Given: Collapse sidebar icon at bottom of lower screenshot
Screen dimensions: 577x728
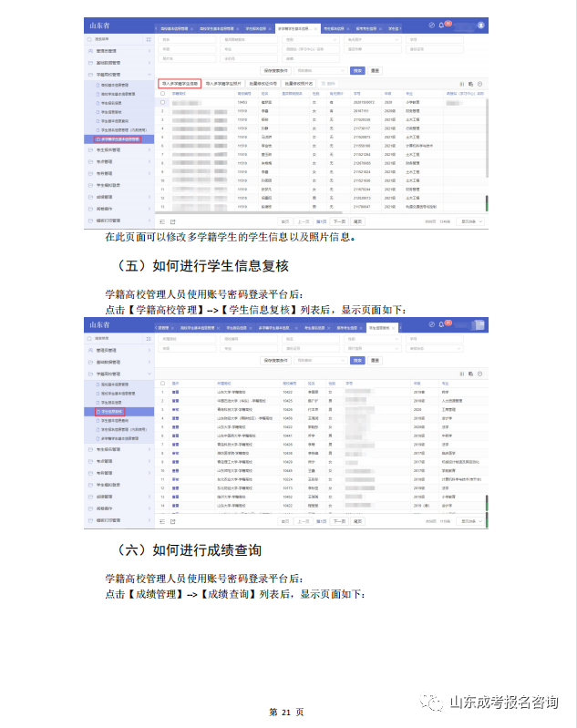Looking at the screenshot, I should pyautogui.click(x=162, y=521).
